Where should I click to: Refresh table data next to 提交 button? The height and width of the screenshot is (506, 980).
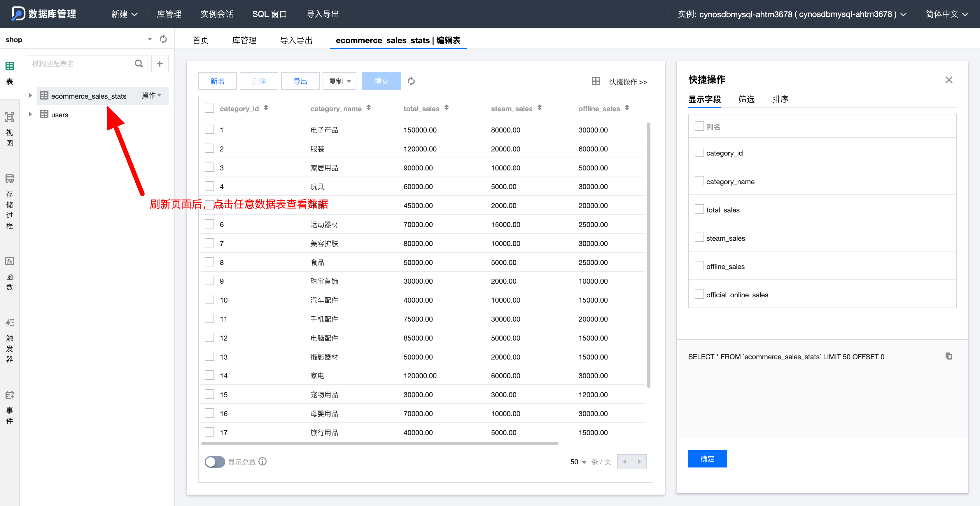pos(411,81)
